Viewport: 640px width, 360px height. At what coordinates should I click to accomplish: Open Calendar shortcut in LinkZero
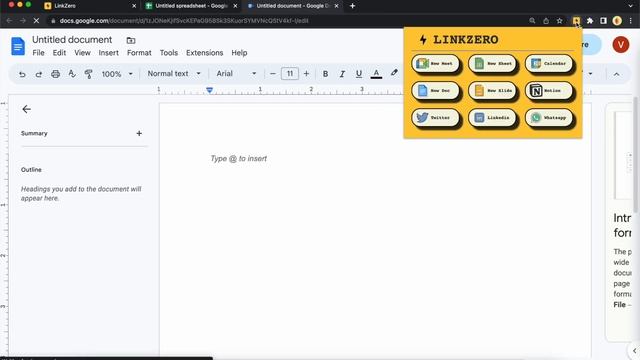tap(549, 64)
